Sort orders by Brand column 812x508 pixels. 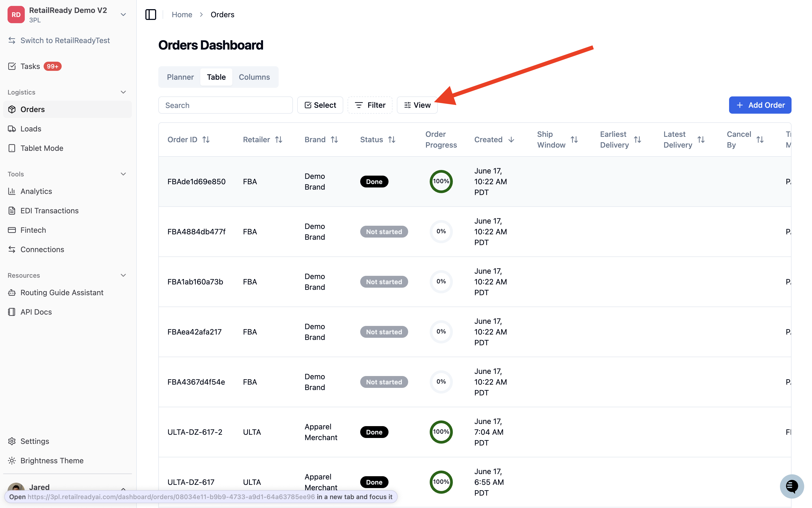pyautogui.click(x=334, y=140)
